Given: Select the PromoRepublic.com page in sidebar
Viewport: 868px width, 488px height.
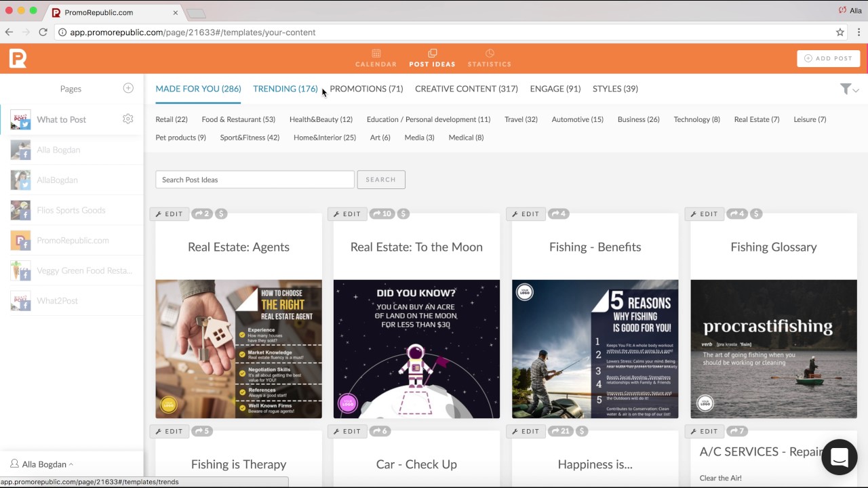Looking at the screenshot, I should coord(71,240).
